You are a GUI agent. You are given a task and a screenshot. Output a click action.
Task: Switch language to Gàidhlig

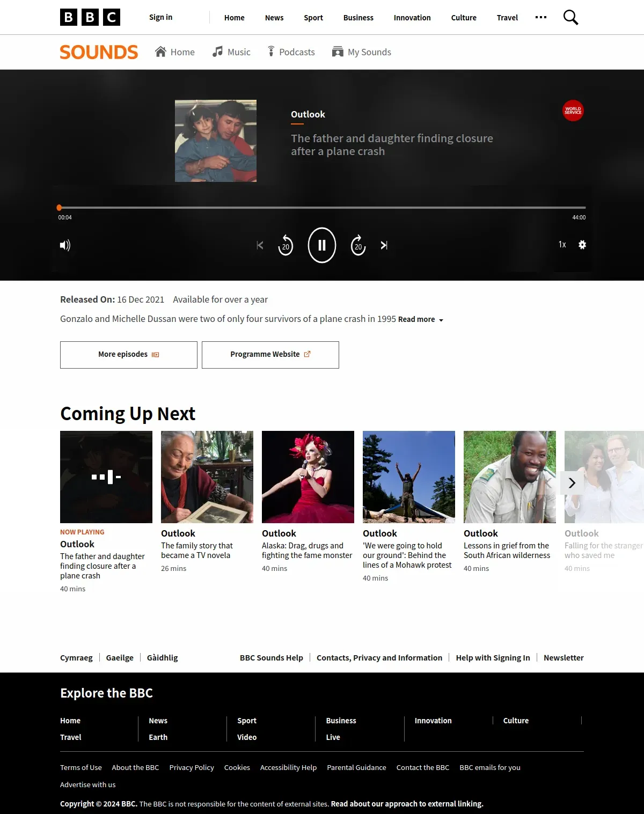[x=163, y=658]
